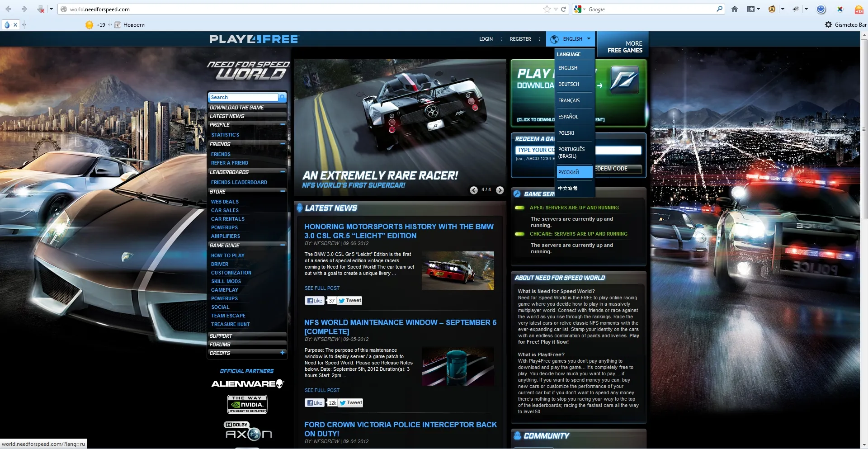
Task: Click the Новости news icon
Action: pyautogui.click(x=118, y=25)
